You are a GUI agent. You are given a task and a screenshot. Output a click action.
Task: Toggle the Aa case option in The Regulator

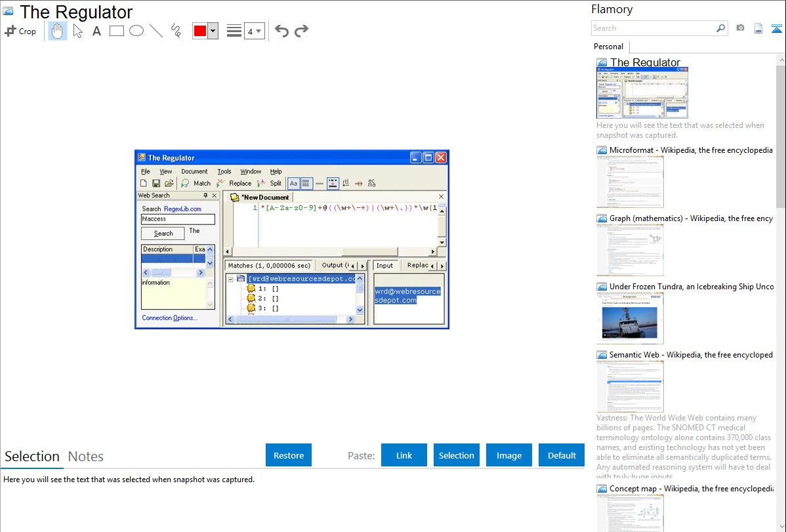(x=294, y=184)
